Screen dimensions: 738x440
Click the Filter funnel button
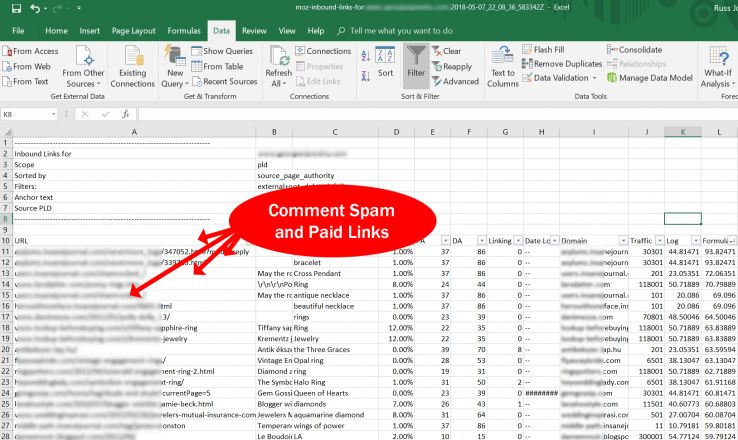(x=416, y=60)
